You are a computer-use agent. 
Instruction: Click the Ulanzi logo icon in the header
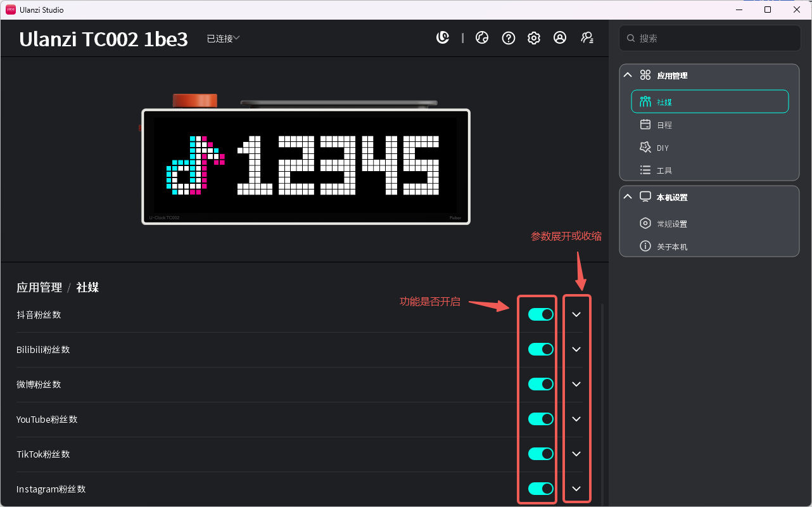tap(443, 38)
